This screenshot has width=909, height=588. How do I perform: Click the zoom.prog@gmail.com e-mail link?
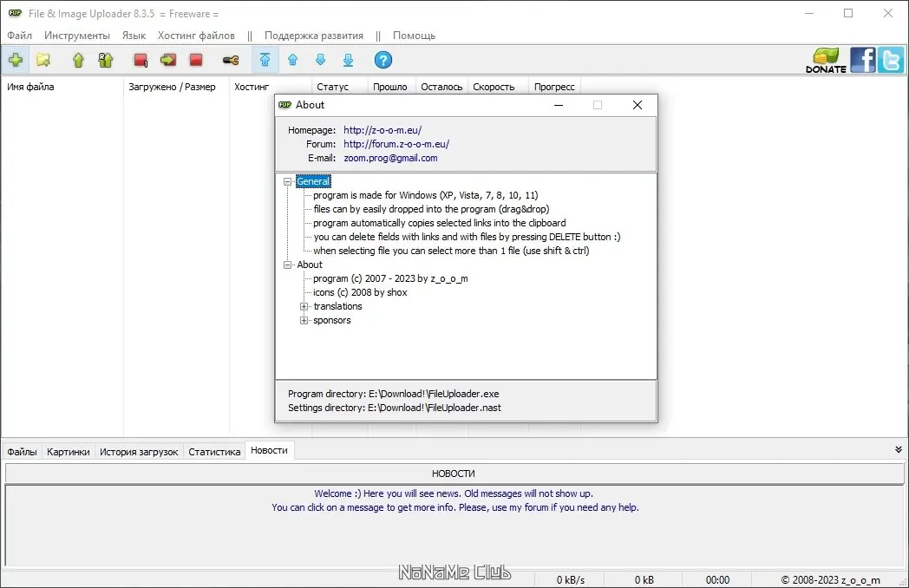(390, 158)
